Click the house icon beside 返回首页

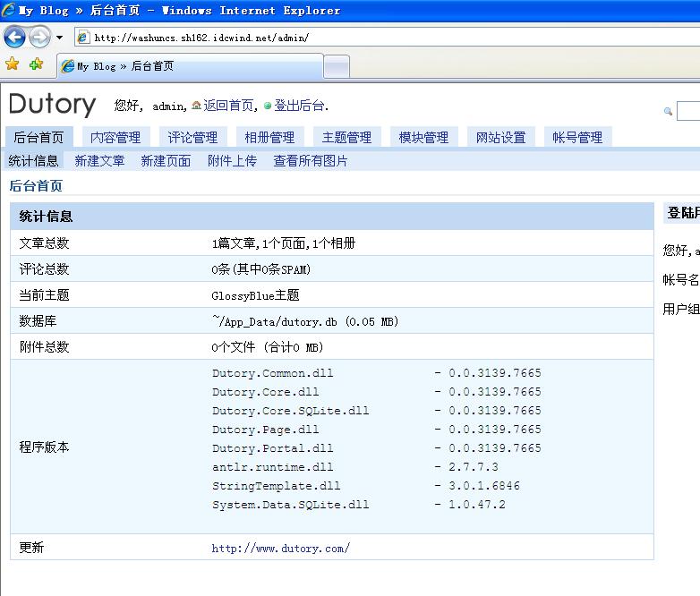click(196, 106)
